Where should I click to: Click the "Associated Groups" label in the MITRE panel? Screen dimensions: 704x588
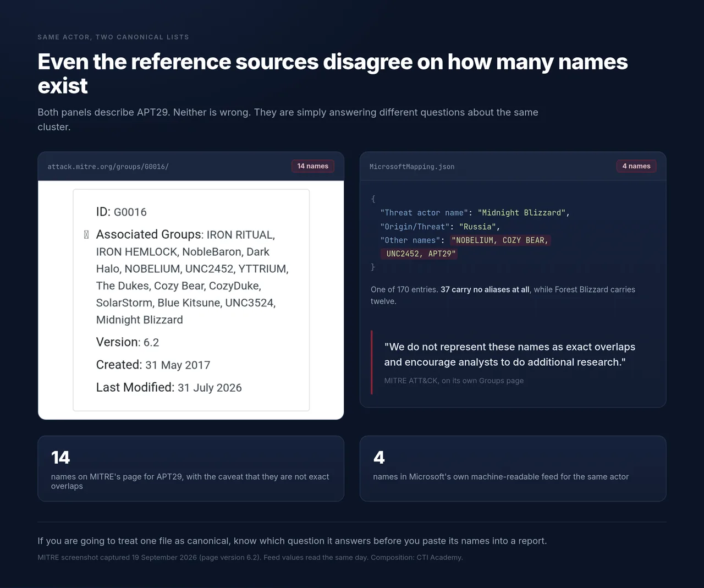click(x=148, y=234)
